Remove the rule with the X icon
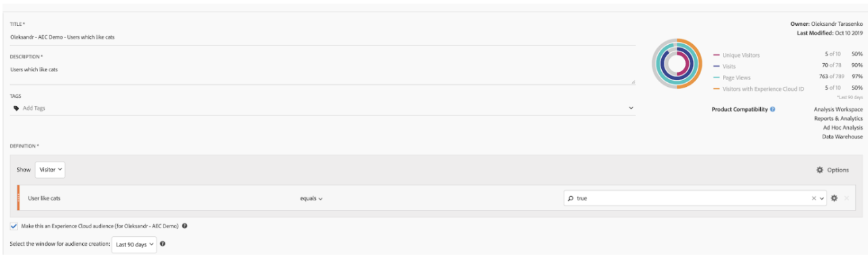868x256 pixels. pyautogui.click(x=846, y=198)
